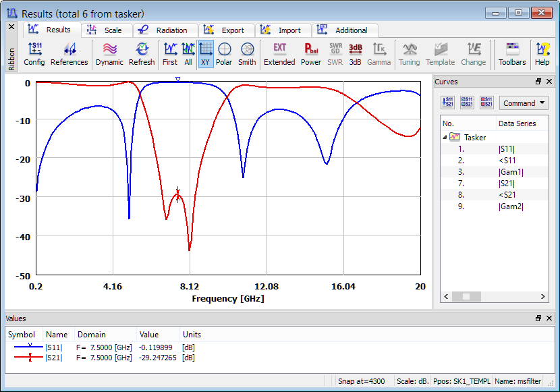Image resolution: width=560 pixels, height=392 pixels.
Task: Open the Toolbars menu button
Action: (512, 54)
